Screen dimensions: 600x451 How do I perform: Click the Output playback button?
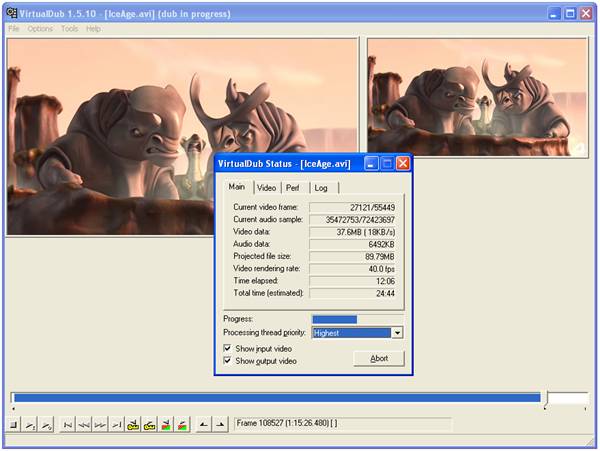[47, 425]
